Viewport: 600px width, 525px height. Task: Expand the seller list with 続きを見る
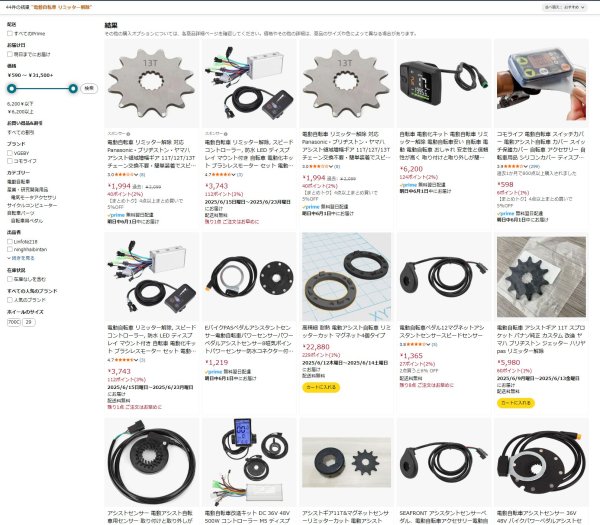click(21, 258)
